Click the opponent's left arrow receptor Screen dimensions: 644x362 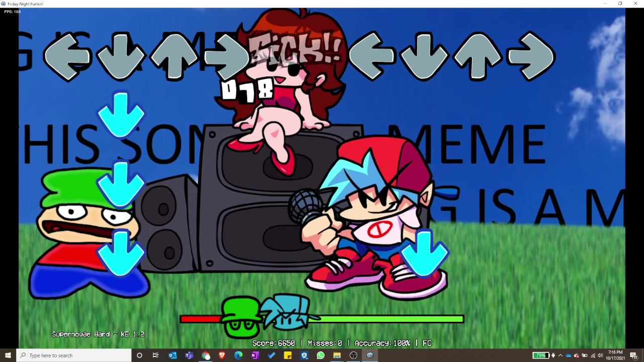click(67, 56)
